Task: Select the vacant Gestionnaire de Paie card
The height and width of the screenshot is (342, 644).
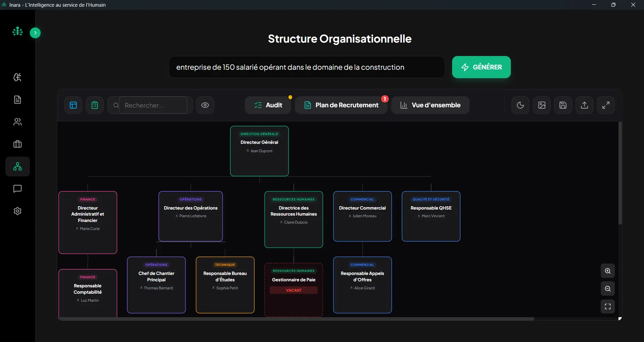Action: coord(294,290)
